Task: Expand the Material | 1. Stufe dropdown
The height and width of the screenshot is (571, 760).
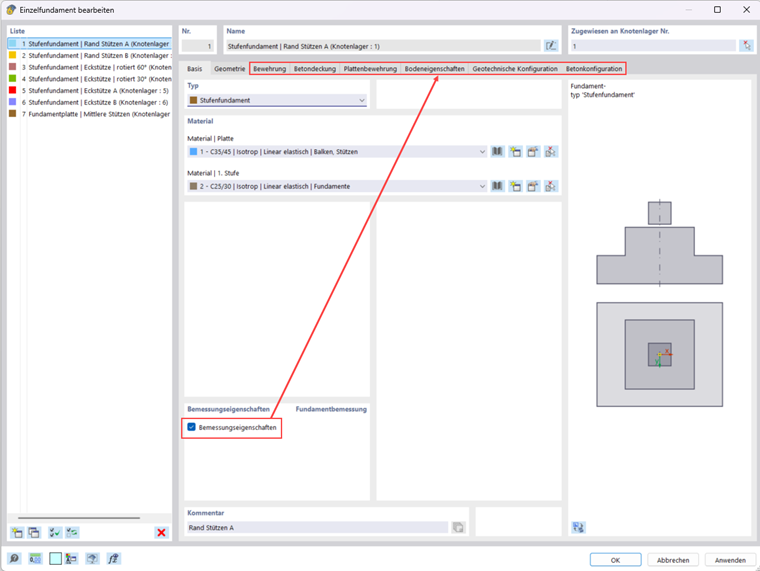Action: pos(337,186)
